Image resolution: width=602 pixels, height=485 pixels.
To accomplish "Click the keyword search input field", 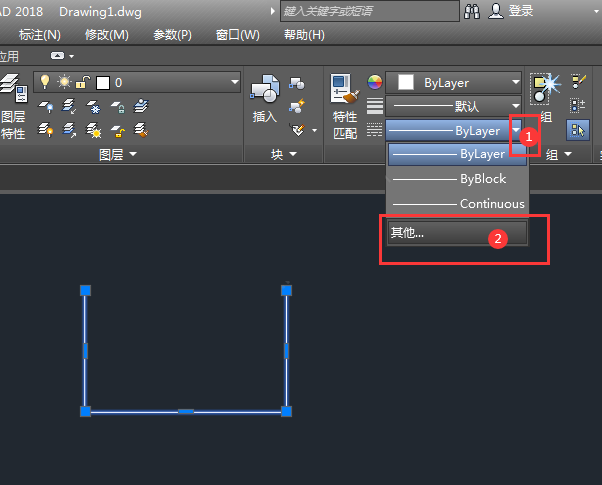I will click(x=370, y=11).
